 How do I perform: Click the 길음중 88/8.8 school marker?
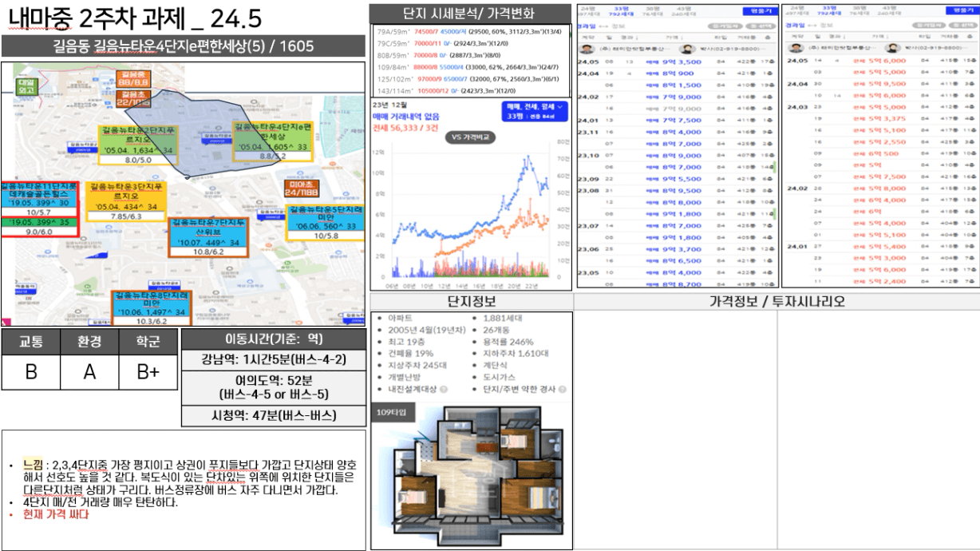point(132,77)
